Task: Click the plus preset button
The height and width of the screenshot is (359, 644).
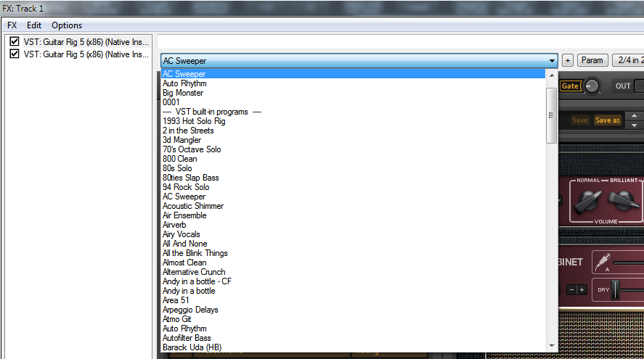Action: tap(568, 60)
